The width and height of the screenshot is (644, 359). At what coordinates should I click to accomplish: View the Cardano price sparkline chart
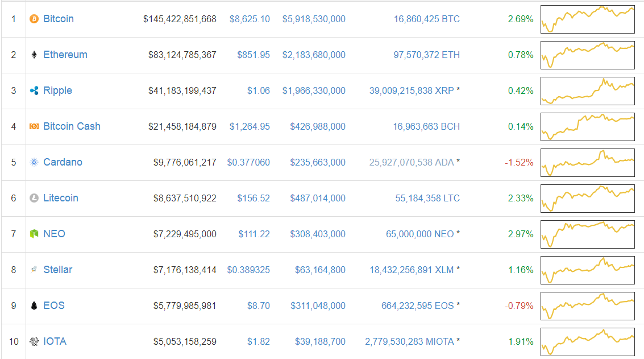(x=587, y=162)
